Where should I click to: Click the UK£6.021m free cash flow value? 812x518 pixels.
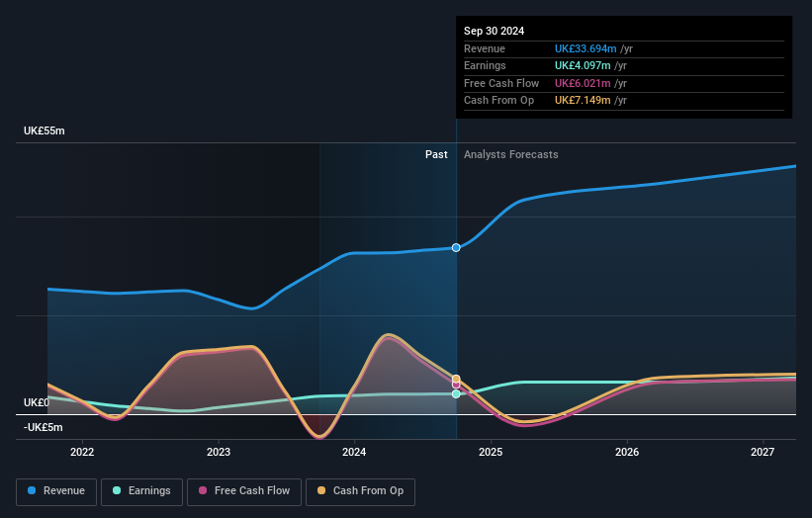[x=583, y=83]
